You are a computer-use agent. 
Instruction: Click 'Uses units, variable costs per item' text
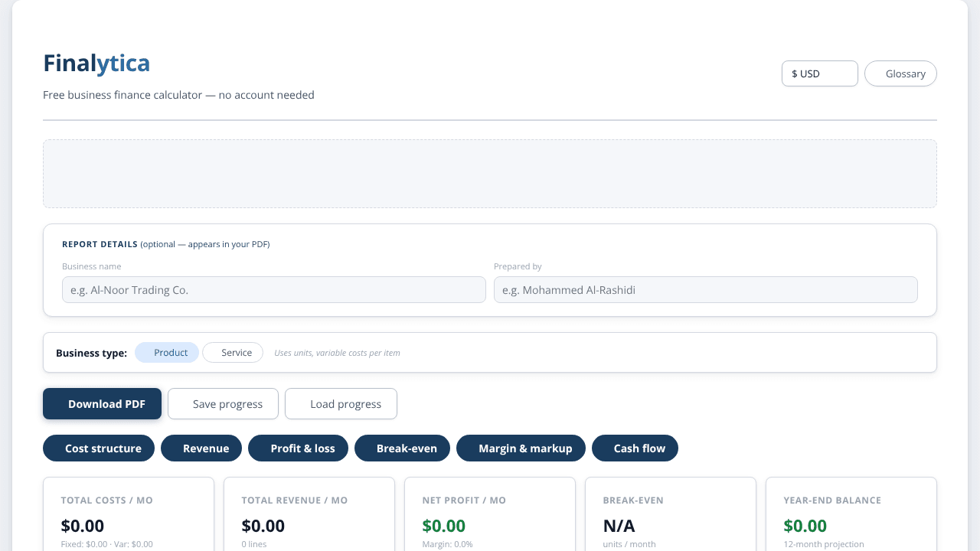(337, 353)
